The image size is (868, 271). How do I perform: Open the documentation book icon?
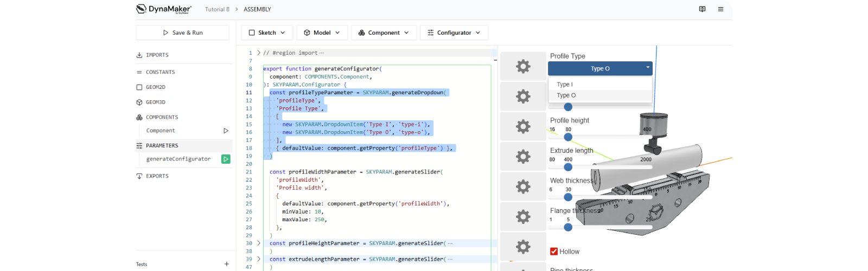tap(702, 9)
